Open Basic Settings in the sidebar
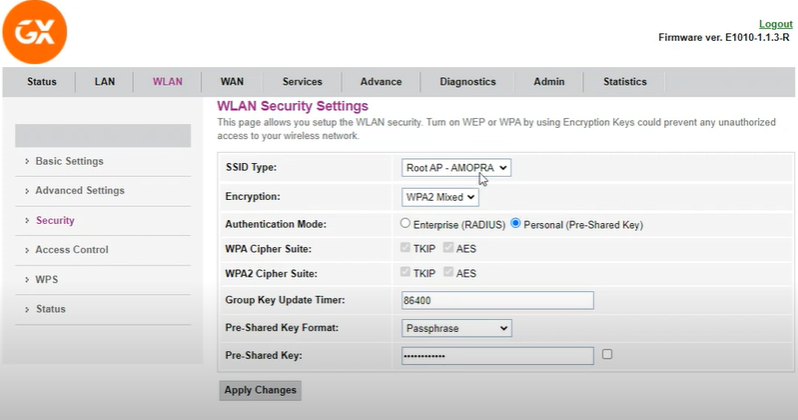Image resolution: width=798 pixels, height=420 pixels. click(x=69, y=161)
